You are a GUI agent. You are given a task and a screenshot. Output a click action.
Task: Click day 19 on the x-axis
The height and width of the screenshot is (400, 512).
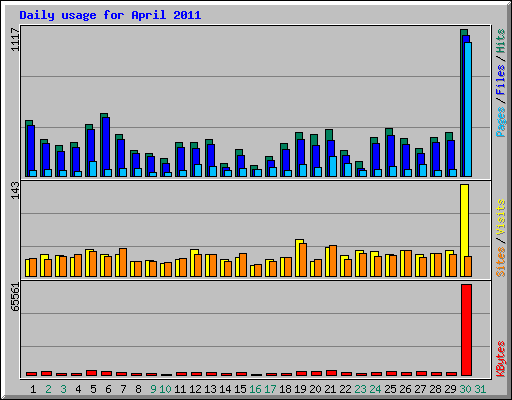300,389
